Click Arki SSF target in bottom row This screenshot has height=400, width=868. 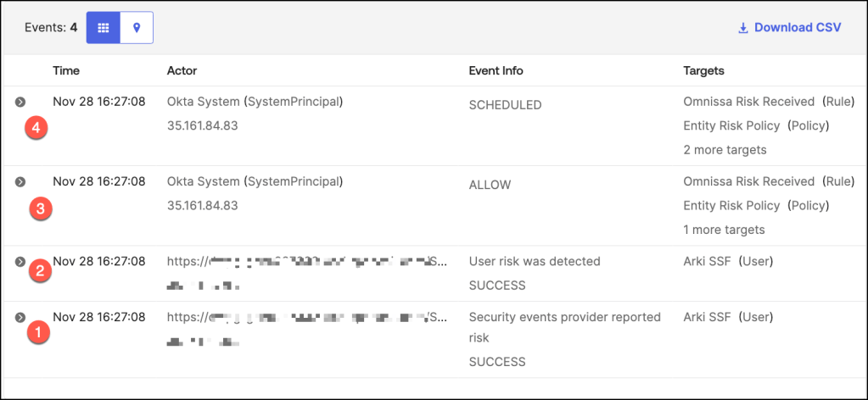pyautogui.click(x=707, y=317)
